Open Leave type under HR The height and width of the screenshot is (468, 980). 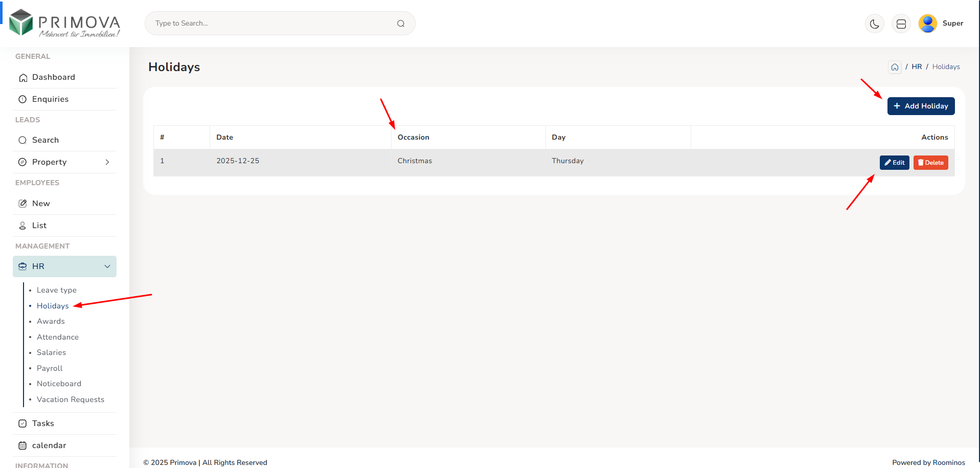click(x=56, y=290)
